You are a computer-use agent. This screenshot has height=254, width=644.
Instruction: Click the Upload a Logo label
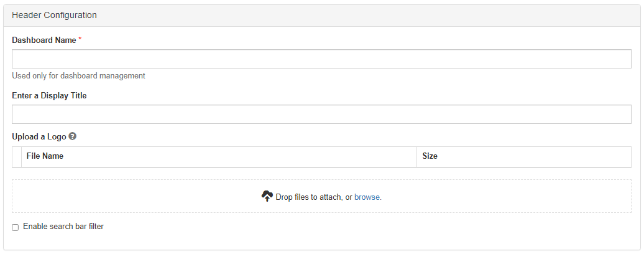coord(39,136)
